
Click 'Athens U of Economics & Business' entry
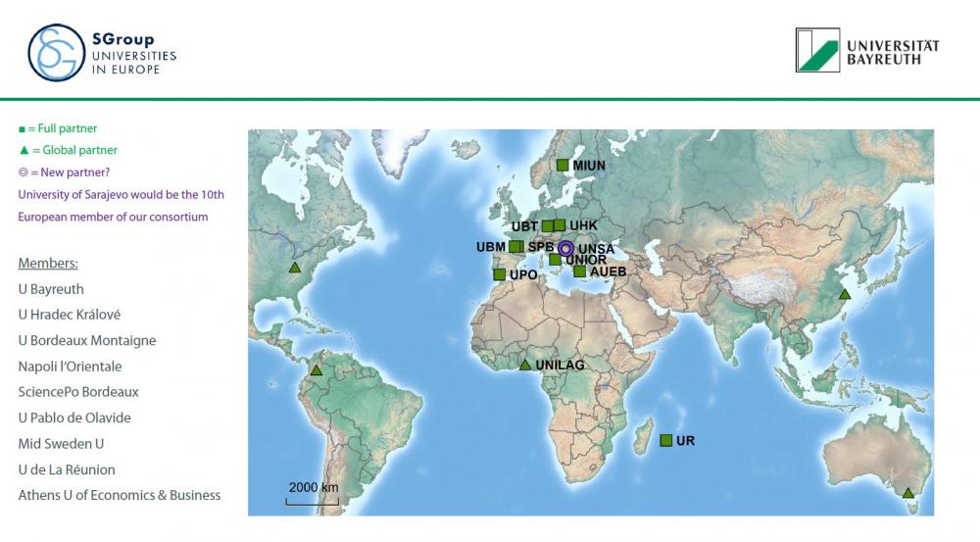click(120, 495)
